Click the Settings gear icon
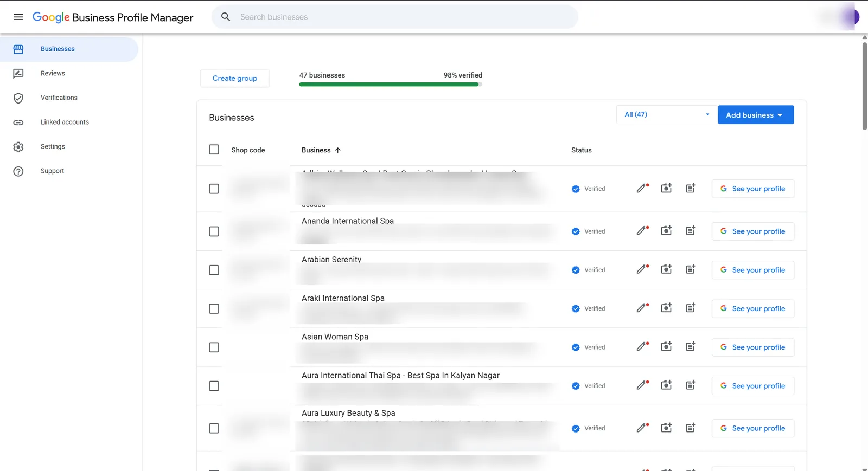 [x=18, y=147]
